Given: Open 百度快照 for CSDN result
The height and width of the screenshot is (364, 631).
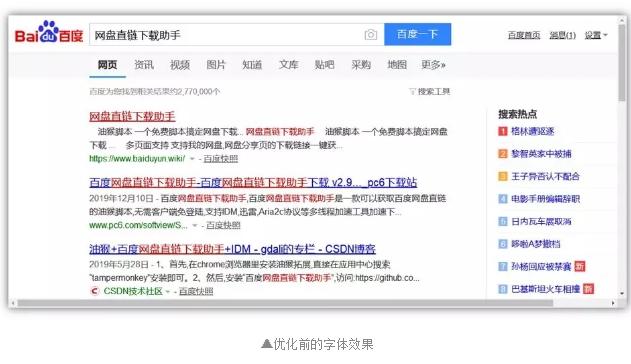Looking at the screenshot, I should [x=196, y=291].
